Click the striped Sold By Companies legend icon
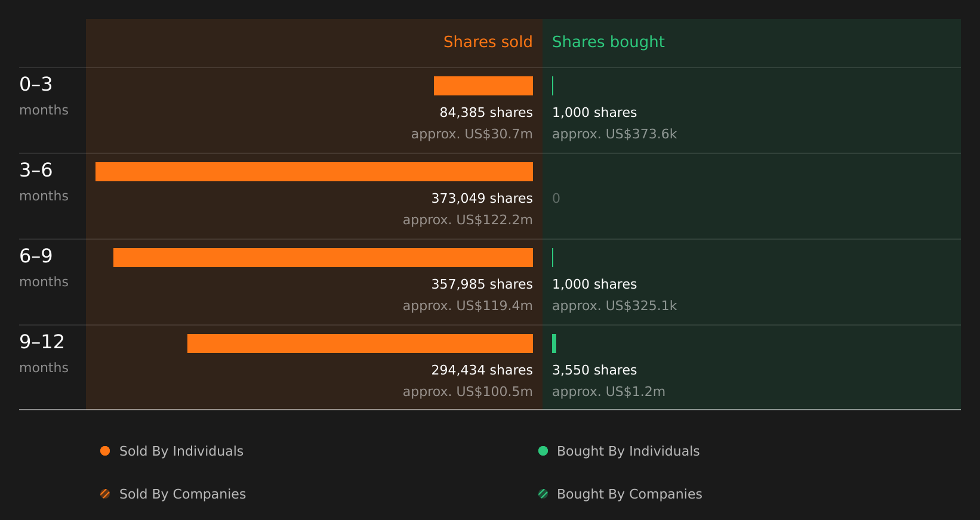980x520 pixels. pyautogui.click(x=105, y=494)
